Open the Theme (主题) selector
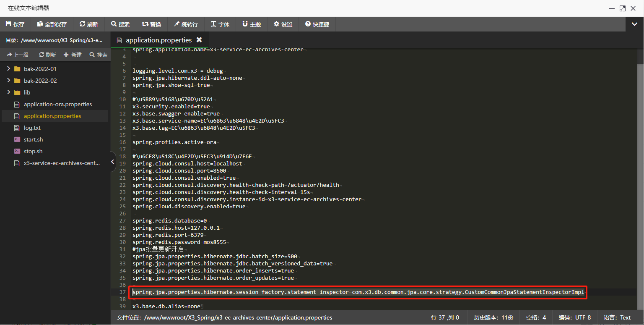644x325 pixels. click(252, 24)
